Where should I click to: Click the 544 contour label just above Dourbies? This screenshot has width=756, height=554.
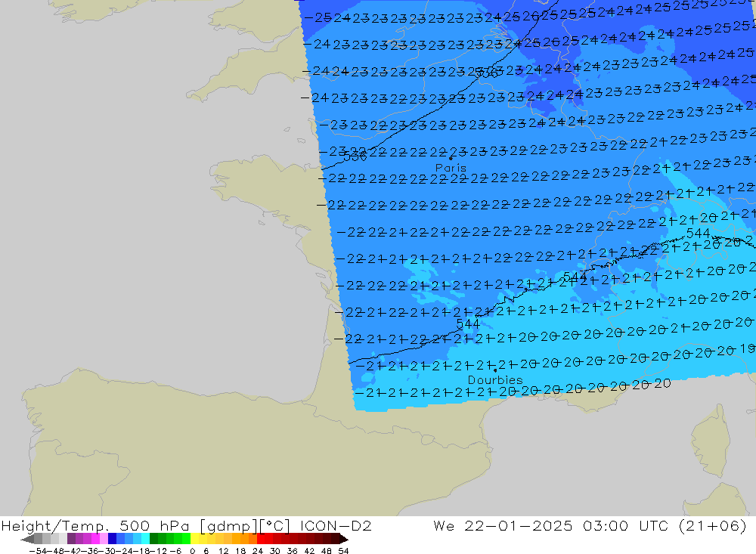[x=468, y=323]
